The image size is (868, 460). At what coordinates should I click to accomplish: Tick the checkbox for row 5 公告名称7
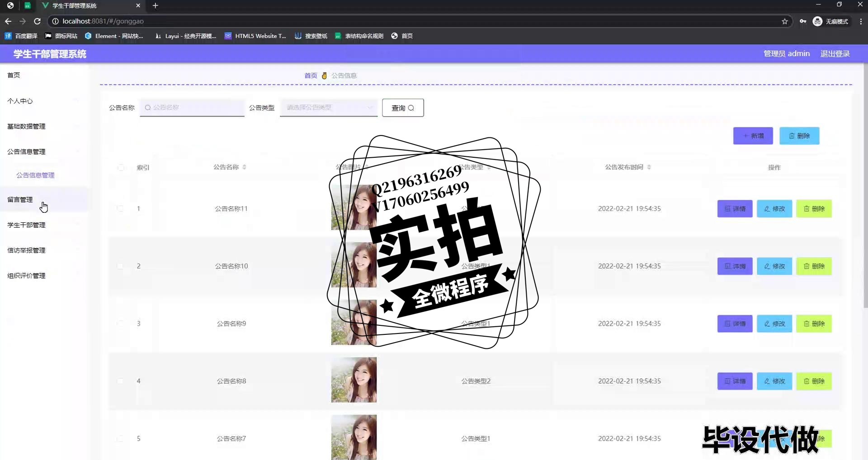pyautogui.click(x=120, y=438)
